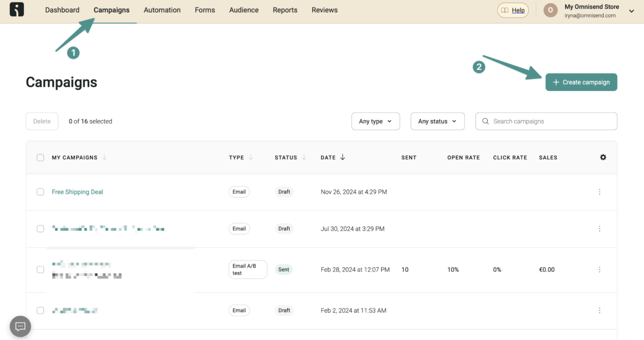Switch to the Reports tab
The width and height of the screenshot is (644, 340).
[285, 10]
